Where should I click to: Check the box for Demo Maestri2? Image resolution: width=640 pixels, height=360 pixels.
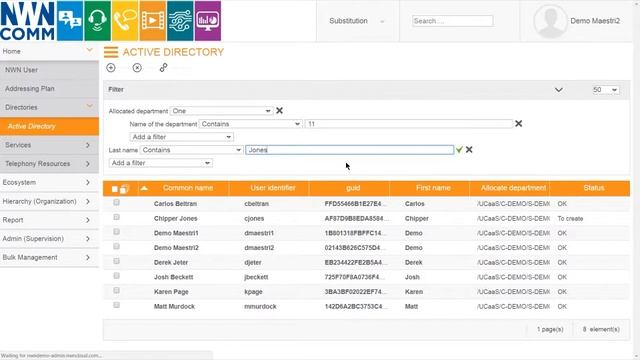(116, 247)
